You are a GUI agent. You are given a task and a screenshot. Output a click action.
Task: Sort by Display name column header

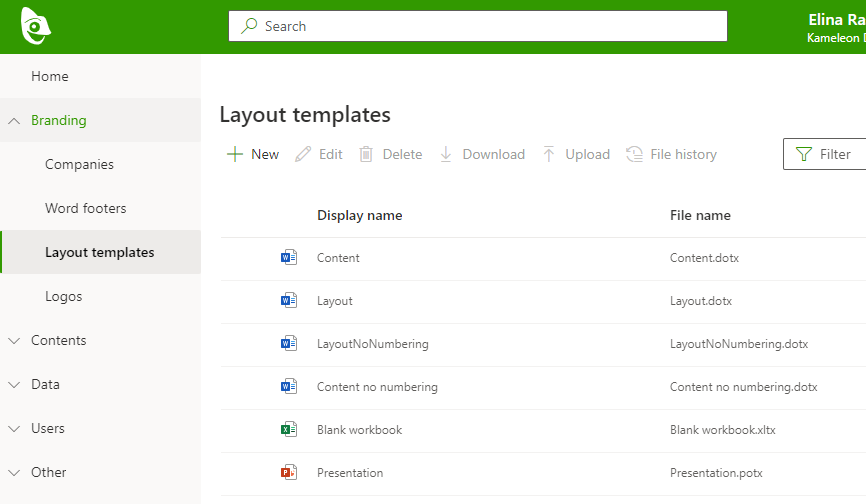coord(360,215)
